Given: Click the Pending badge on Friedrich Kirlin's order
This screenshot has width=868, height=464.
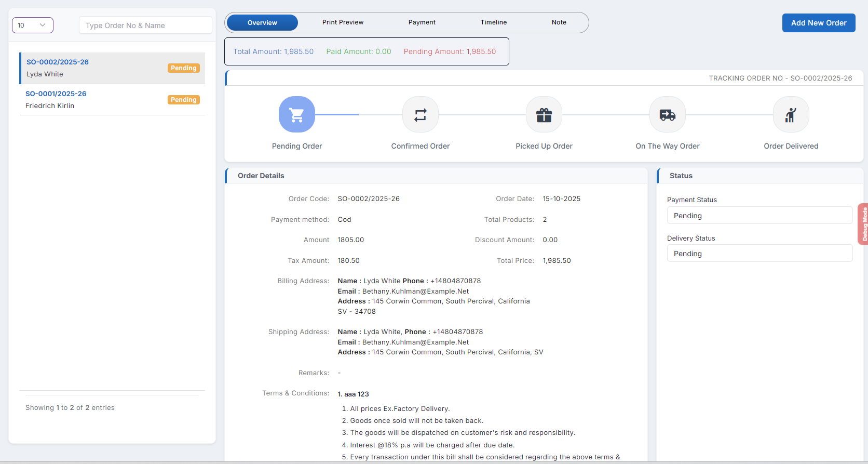Looking at the screenshot, I should click(x=184, y=100).
